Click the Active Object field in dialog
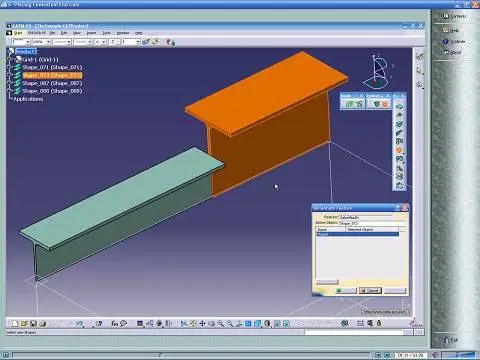The height and width of the screenshot is (360, 480). coord(372,223)
